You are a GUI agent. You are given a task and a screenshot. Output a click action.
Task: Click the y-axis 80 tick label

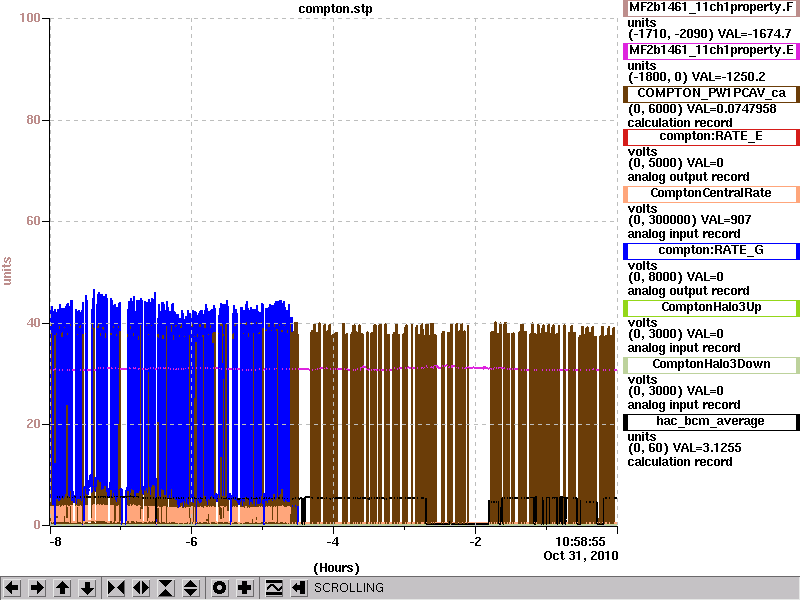(33, 120)
